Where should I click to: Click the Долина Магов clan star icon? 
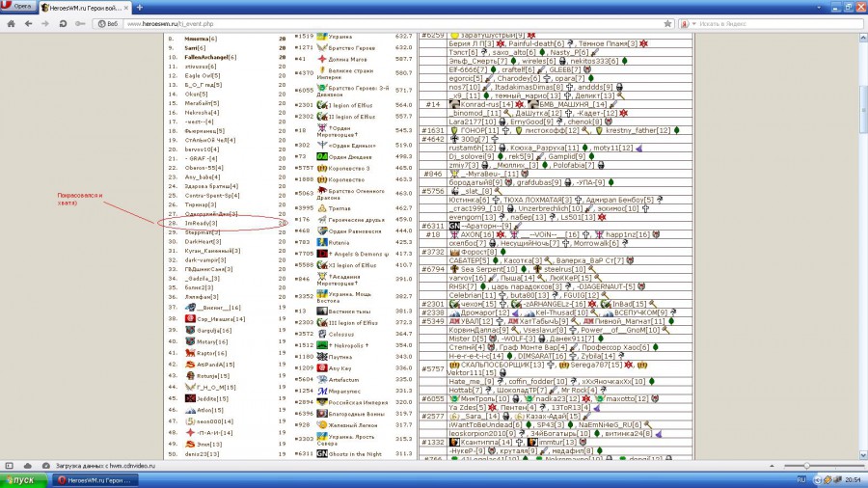tap(321, 59)
